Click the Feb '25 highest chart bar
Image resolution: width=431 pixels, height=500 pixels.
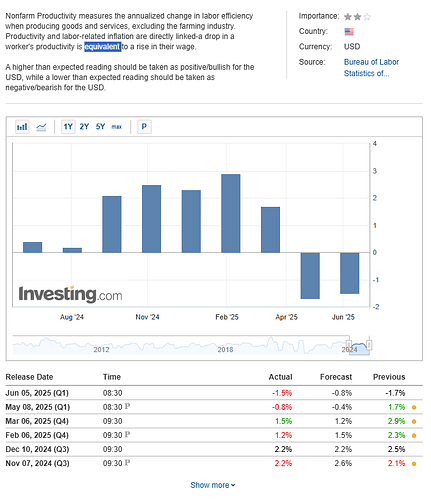(x=231, y=213)
